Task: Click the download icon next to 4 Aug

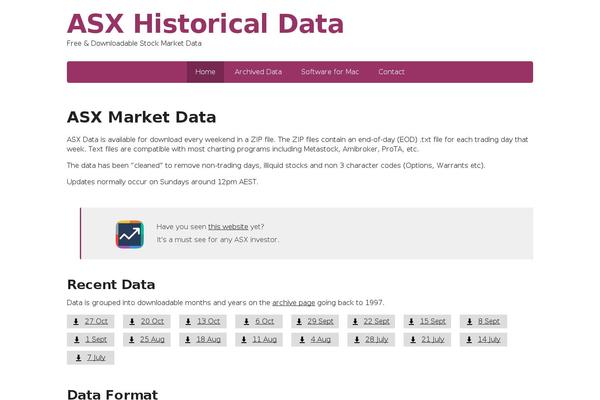Action: point(302,340)
